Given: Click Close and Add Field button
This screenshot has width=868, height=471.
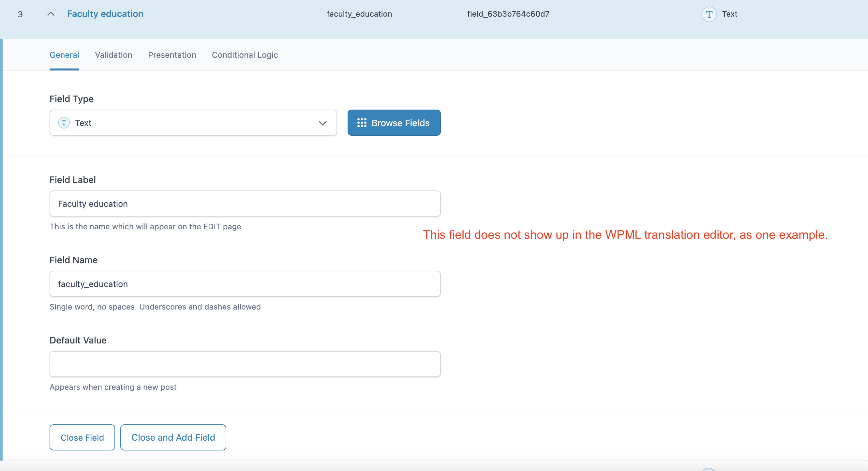Looking at the screenshot, I should tap(173, 437).
